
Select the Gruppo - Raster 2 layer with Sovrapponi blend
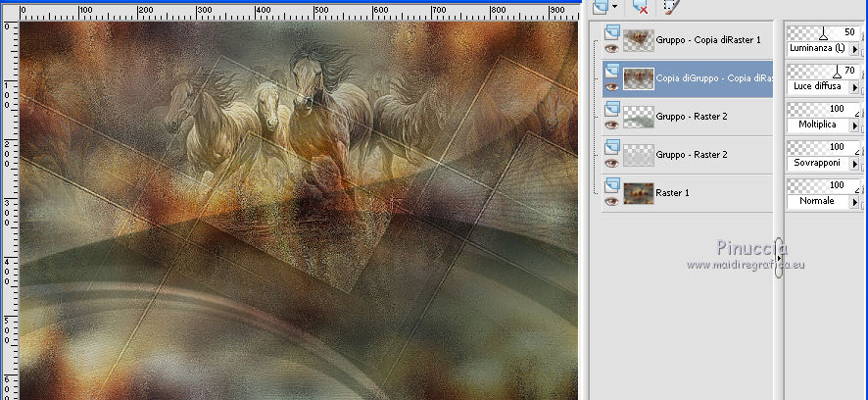pos(692,155)
